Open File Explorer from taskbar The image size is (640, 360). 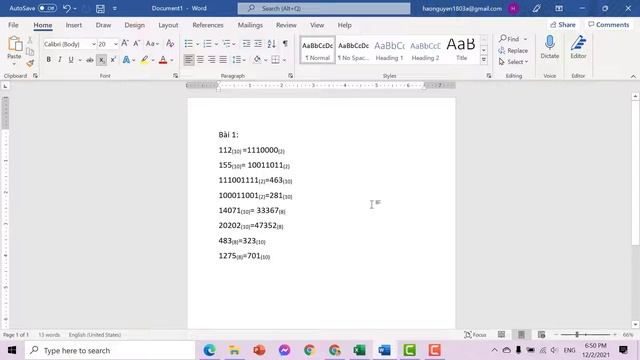click(x=234, y=350)
